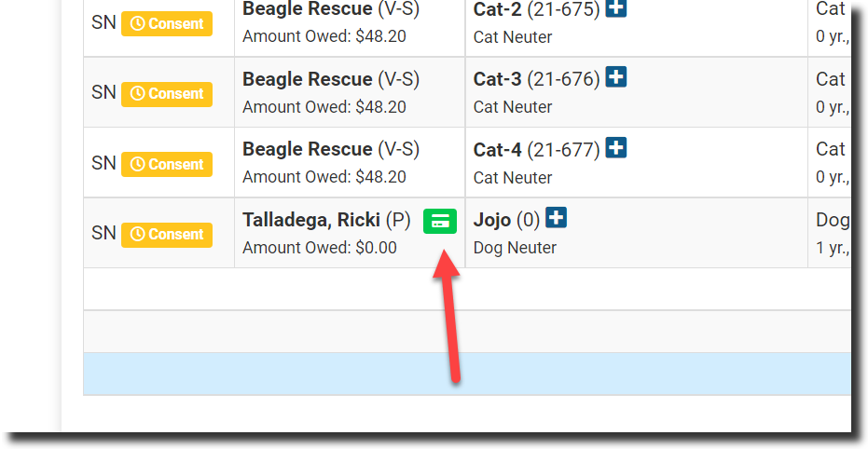This screenshot has height=449, width=868.
Task: Click Consent badge in Cat-2 row
Action: [167, 23]
